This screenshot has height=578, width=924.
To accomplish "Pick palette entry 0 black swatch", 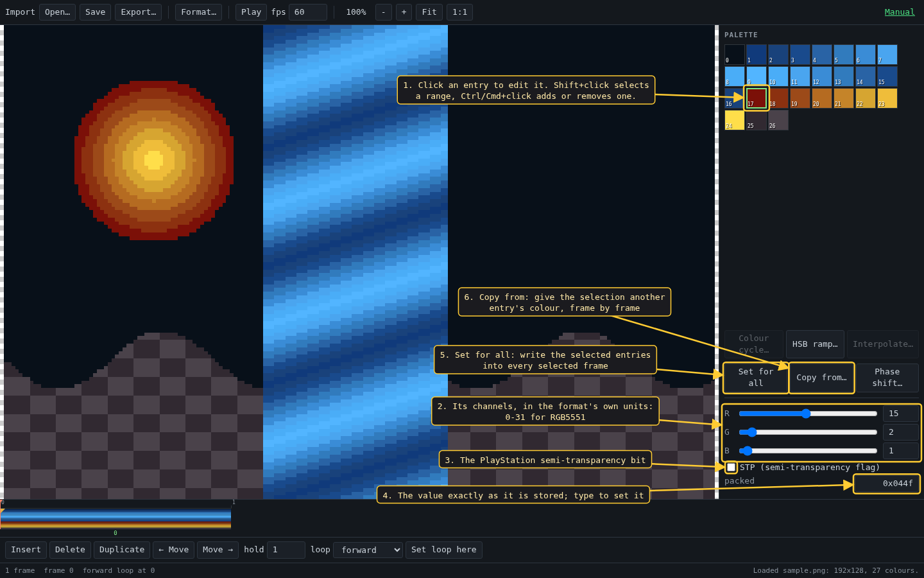I will pyautogui.click(x=735, y=55).
